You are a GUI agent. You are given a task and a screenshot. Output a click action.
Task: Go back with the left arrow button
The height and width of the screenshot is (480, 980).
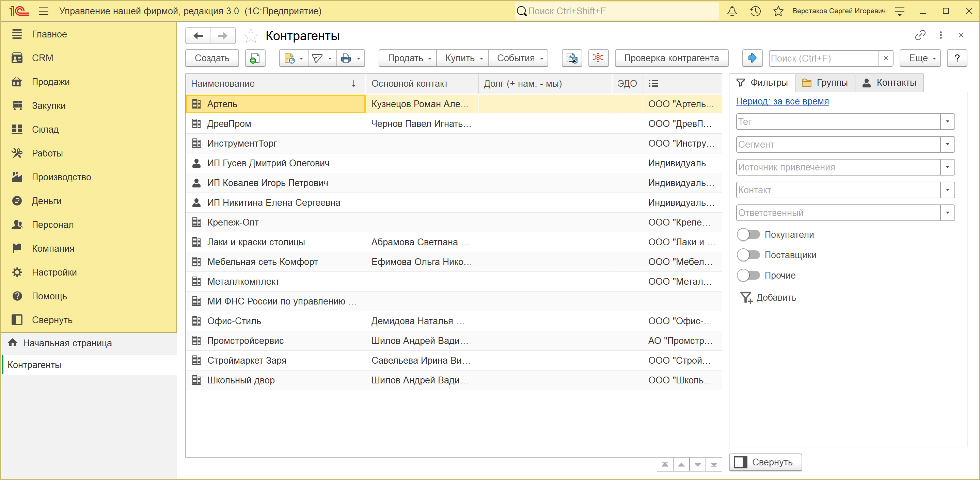198,36
